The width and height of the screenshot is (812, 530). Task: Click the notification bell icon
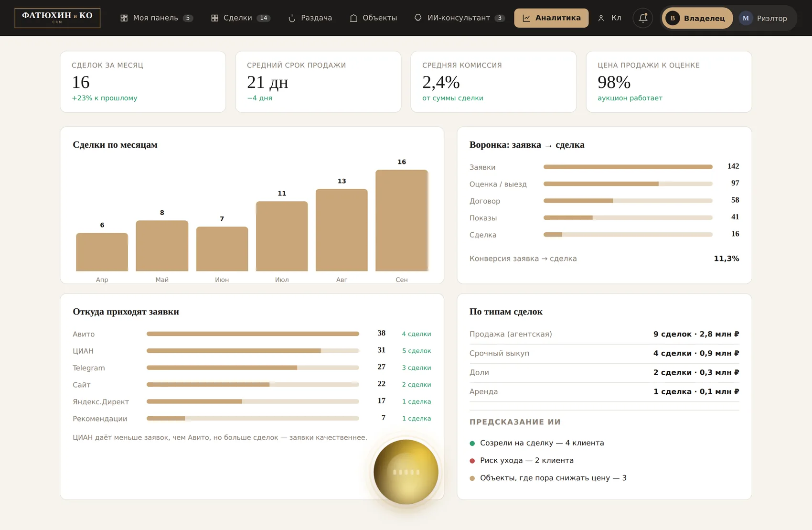click(643, 18)
